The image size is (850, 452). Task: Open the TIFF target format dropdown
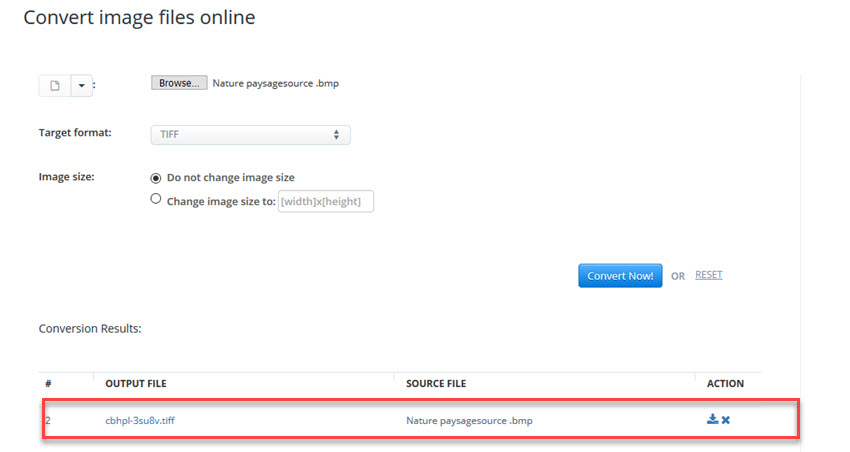[x=250, y=134]
